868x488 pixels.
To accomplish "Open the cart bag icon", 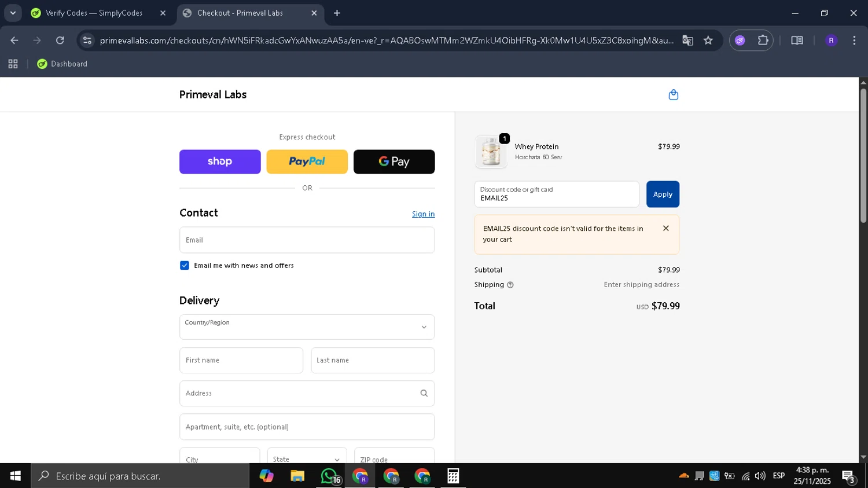I will tap(673, 95).
